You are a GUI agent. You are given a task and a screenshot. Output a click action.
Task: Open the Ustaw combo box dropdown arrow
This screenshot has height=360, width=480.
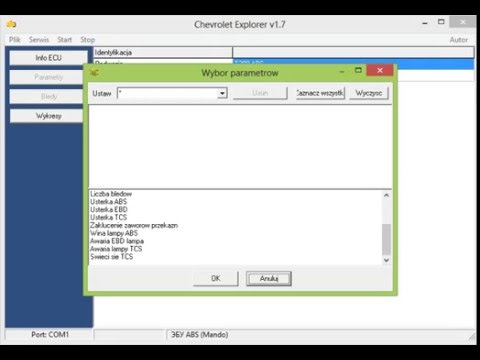pyautogui.click(x=222, y=93)
